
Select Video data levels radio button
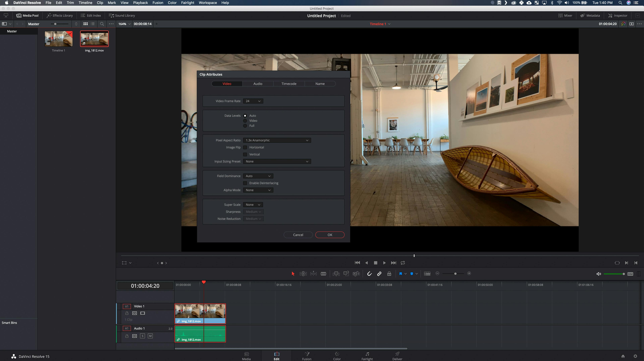tap(245, 121)
